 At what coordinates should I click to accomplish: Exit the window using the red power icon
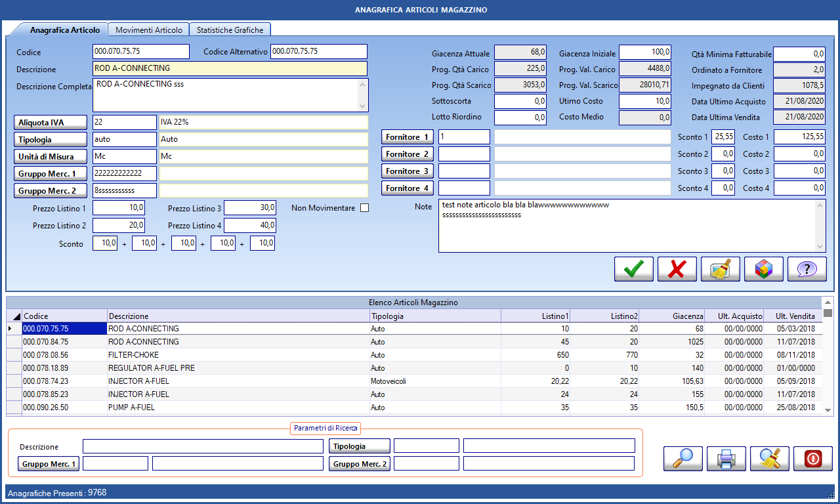pyautogui.click(x=812, y=458)
